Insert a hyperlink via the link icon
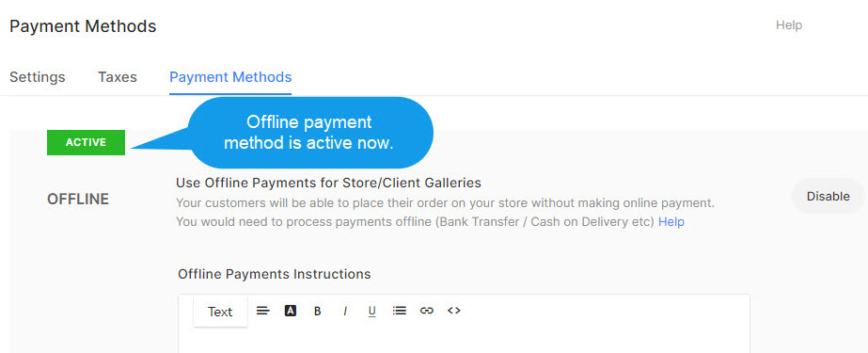 pyautogui.click(x=426, y=311)
